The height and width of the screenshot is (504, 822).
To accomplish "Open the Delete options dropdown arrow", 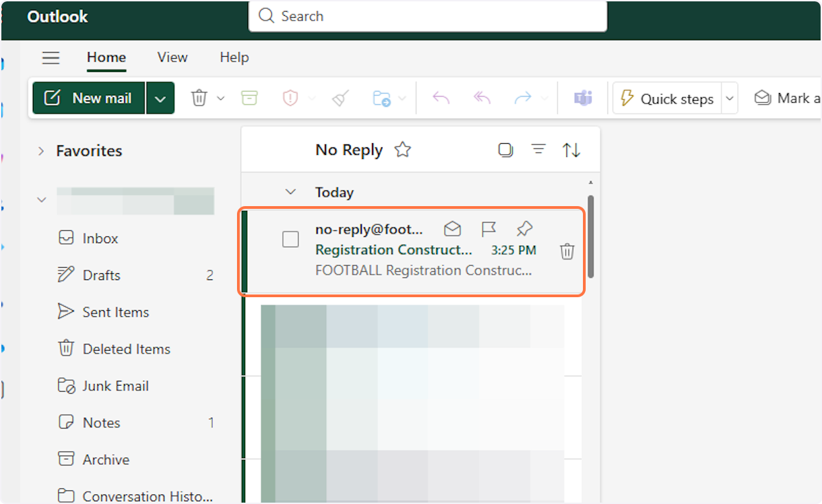I will [x=221, y=99].
